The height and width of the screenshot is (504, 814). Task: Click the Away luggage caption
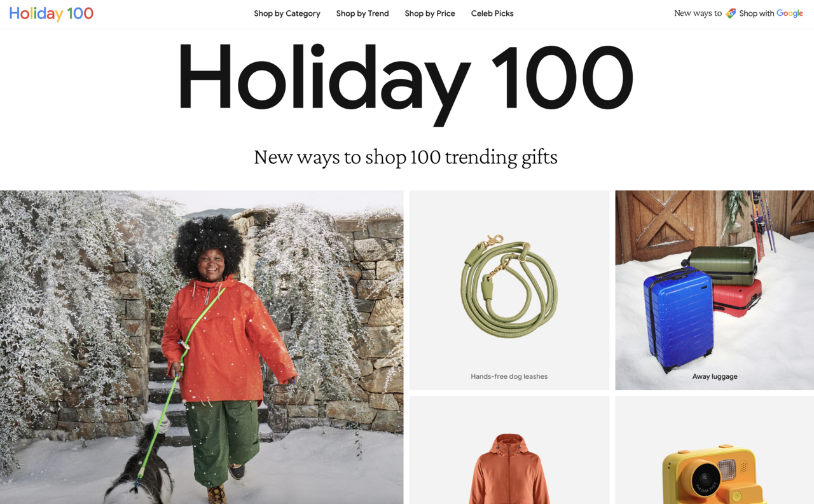click(x=715, y=376)
